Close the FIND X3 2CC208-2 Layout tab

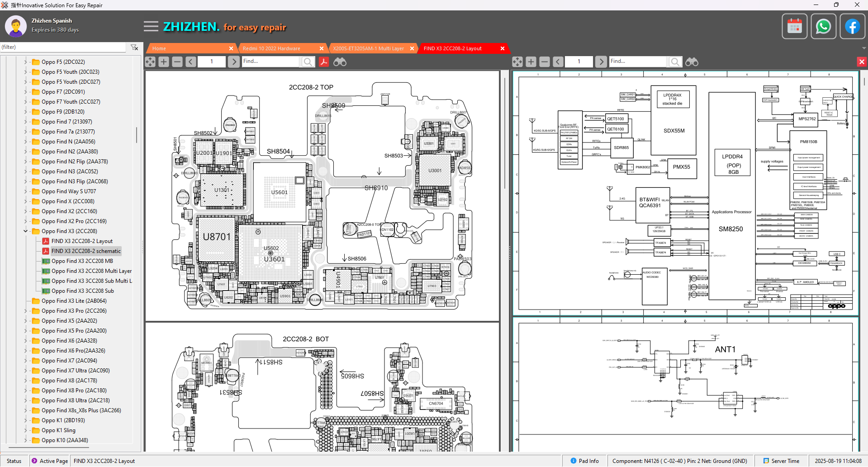(x=503, y=48)
